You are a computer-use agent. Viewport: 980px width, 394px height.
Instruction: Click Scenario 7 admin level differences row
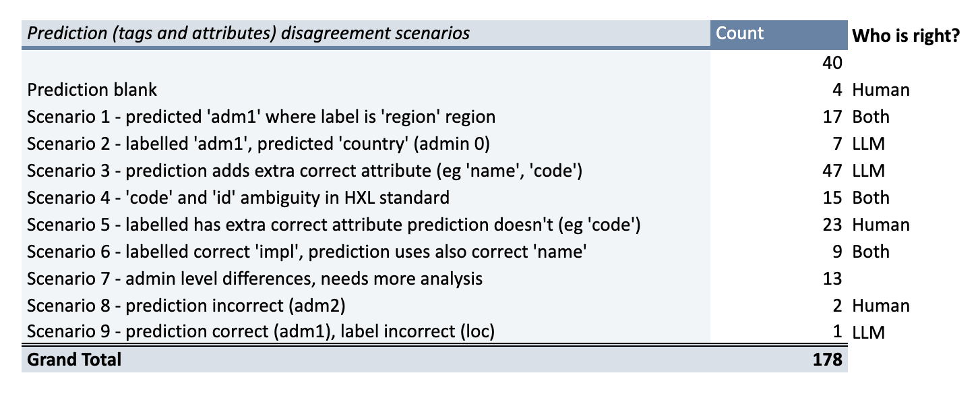coord(255,279)
